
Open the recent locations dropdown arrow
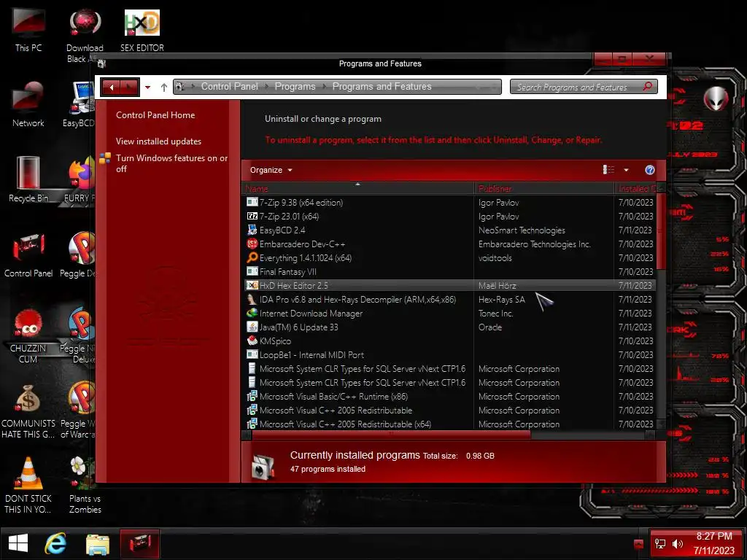coord(147,87)
